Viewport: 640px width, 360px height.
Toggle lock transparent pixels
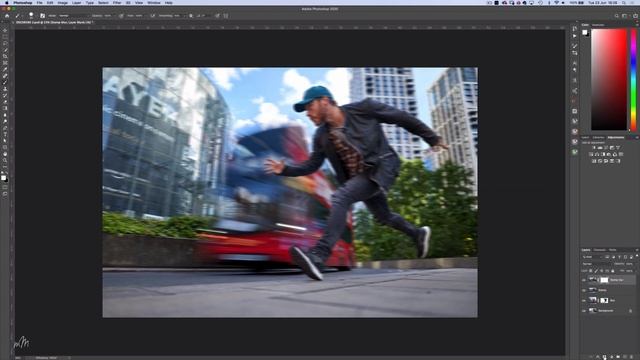tap(590, 271)
